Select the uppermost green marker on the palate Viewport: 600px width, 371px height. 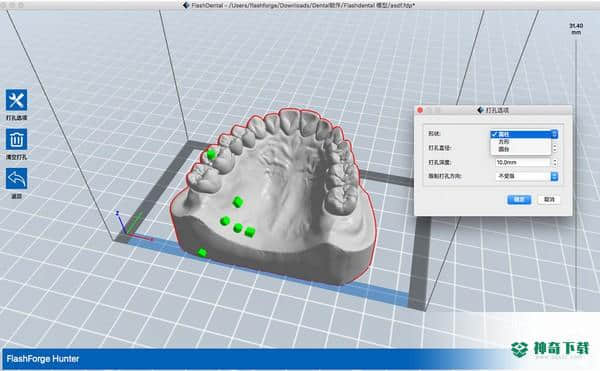(237, 202)
